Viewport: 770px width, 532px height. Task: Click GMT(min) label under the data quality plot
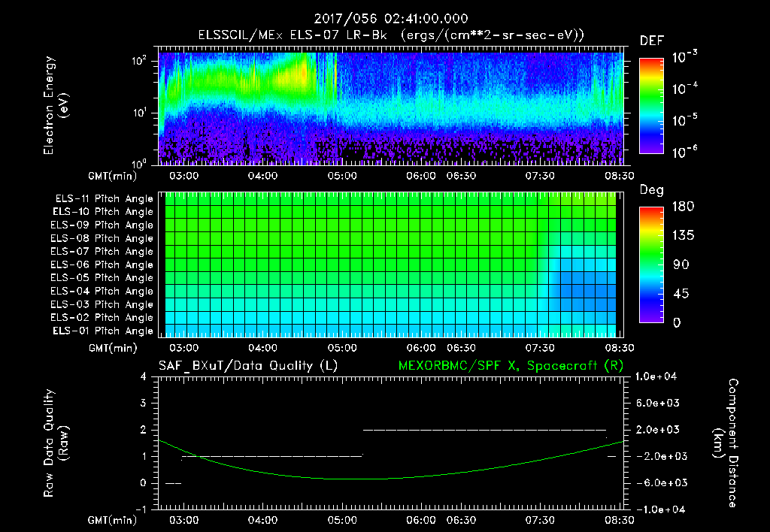click(x=113, y=520)
